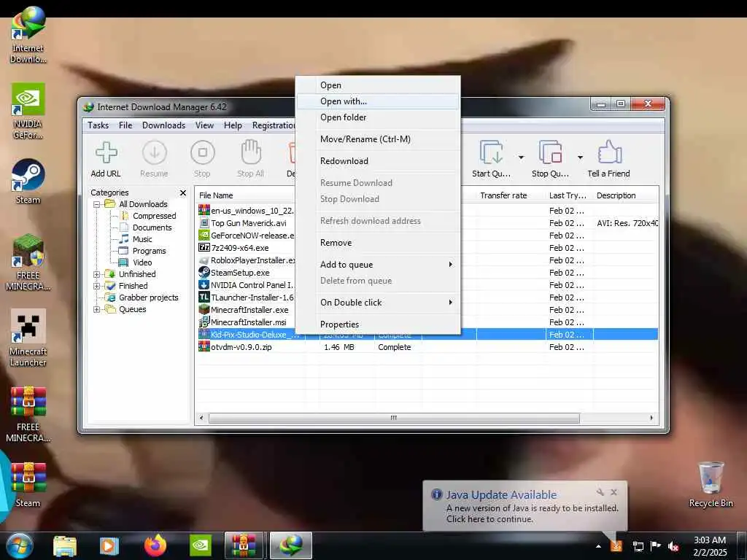Click the taskbar clock
Screen dimensions: 747x560
710,546
